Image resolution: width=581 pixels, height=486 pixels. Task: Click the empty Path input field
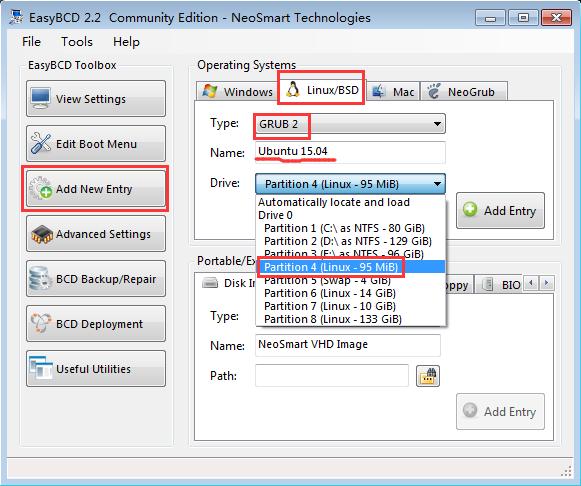[x=332, y=375]
